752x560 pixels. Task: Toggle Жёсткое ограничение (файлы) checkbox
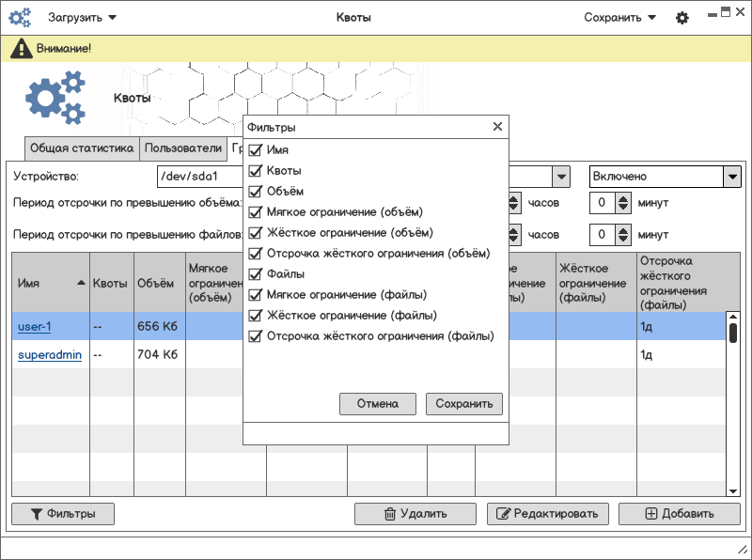255,316
